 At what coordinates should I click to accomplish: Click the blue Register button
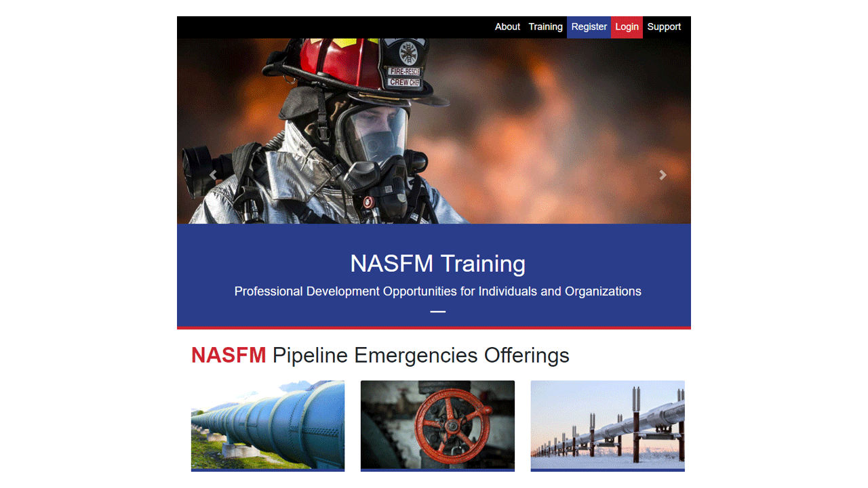pos(589,27)
